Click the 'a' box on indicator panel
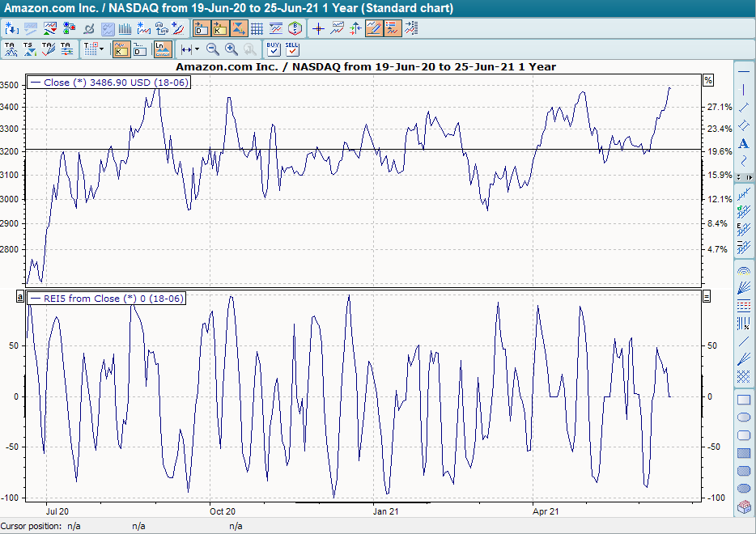The height and width of the screenshot is (534, 756). tap(21, 297)
